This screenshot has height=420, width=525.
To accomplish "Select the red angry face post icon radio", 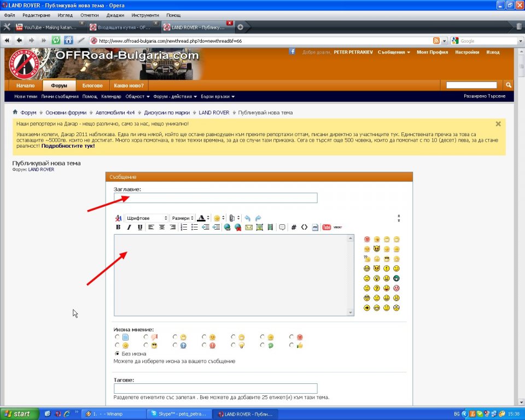I will pyautogui.click(x=291, y=337).
